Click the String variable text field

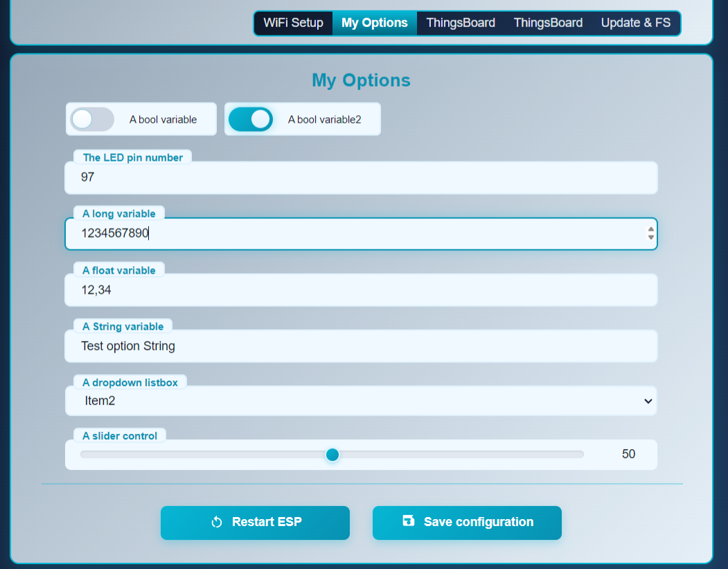click(361, 347)
